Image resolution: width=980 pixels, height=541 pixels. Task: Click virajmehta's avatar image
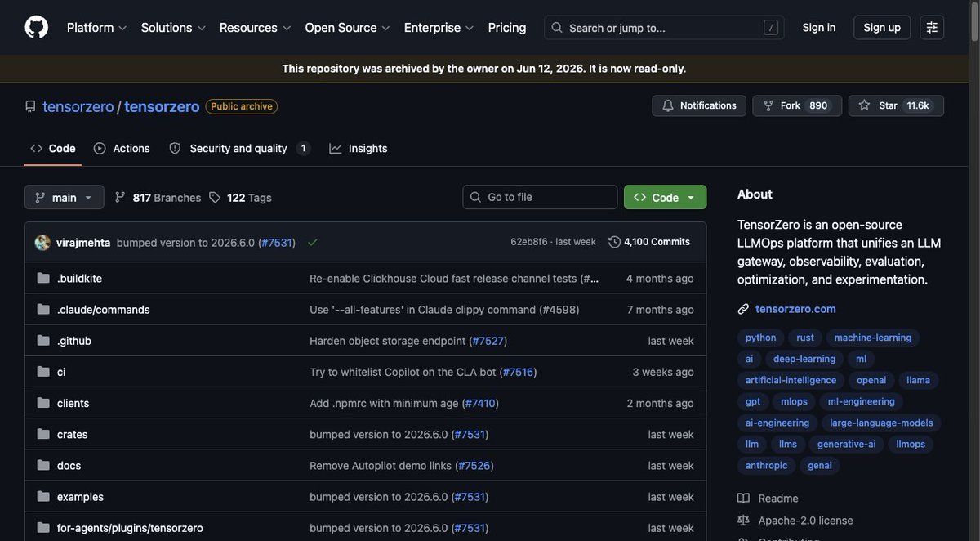(42, 242)
